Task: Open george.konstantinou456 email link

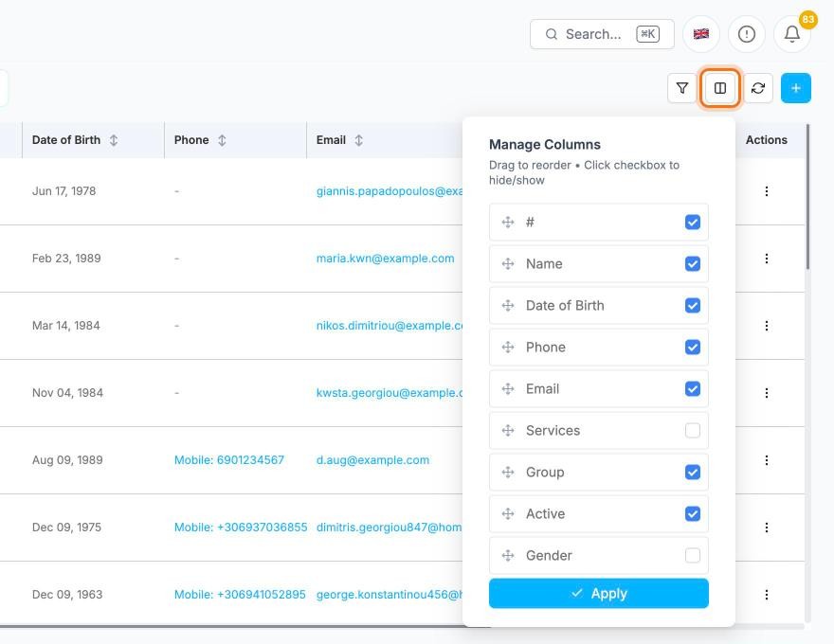Action: pyautogui.click(x=390, y=595)
